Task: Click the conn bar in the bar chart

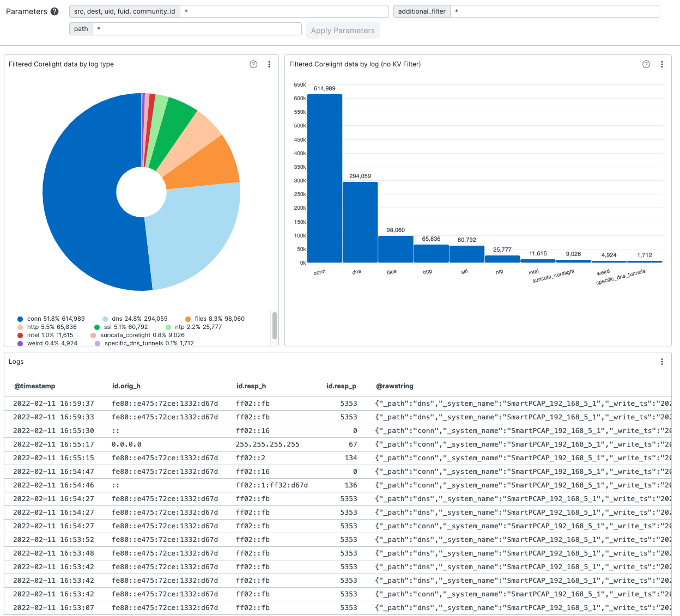Action: 325,180
